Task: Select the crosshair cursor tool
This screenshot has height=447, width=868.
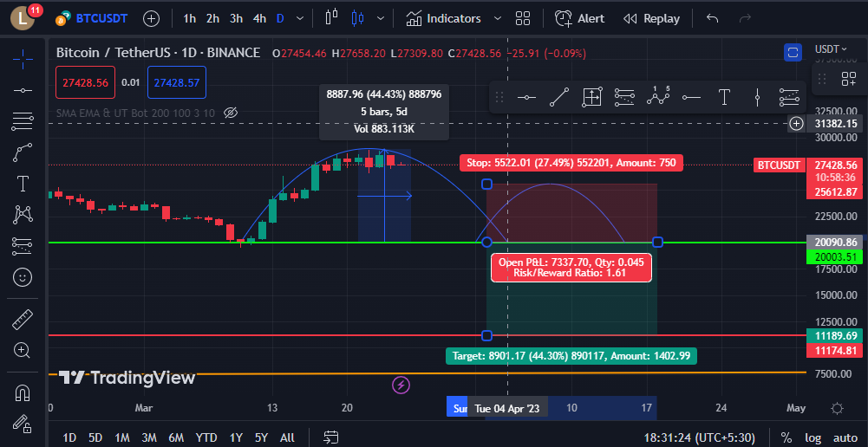Action: [x=23, y=59]
